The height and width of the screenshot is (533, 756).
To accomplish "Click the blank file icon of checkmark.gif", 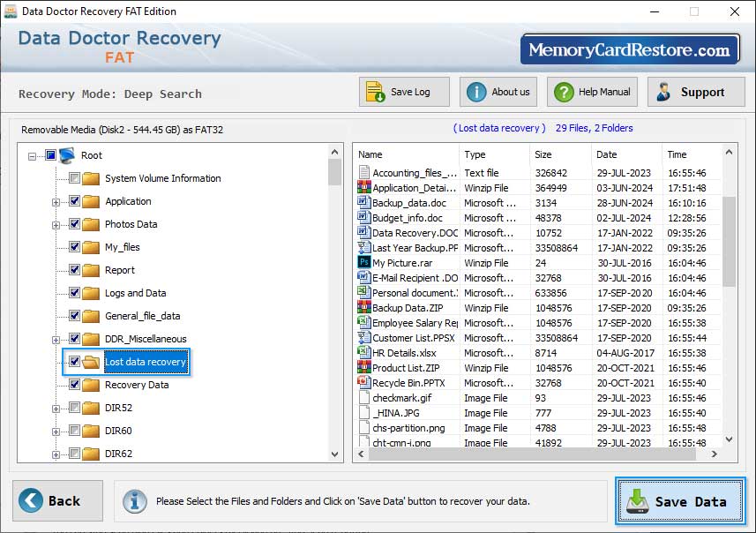I will tap(364, 397).
